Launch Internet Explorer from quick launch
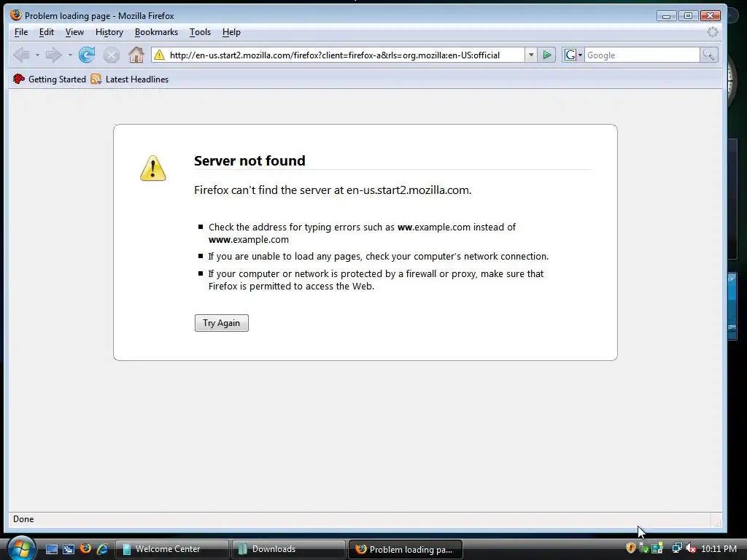This screenshot has height=560, width=747. pos(102,549)
